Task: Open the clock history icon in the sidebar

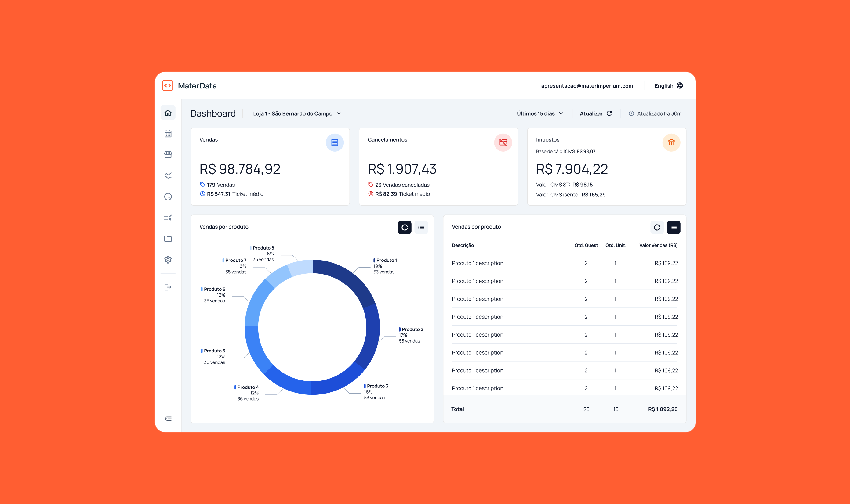Action: click(168, 197)
